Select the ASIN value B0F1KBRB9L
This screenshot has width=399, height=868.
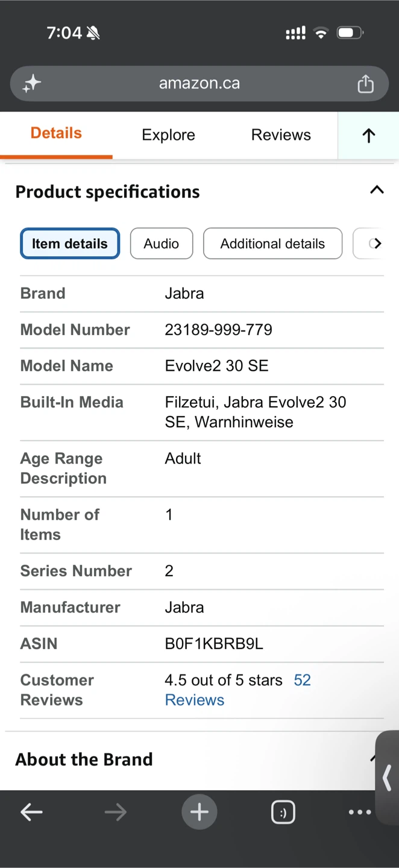(x=214, y=644)
